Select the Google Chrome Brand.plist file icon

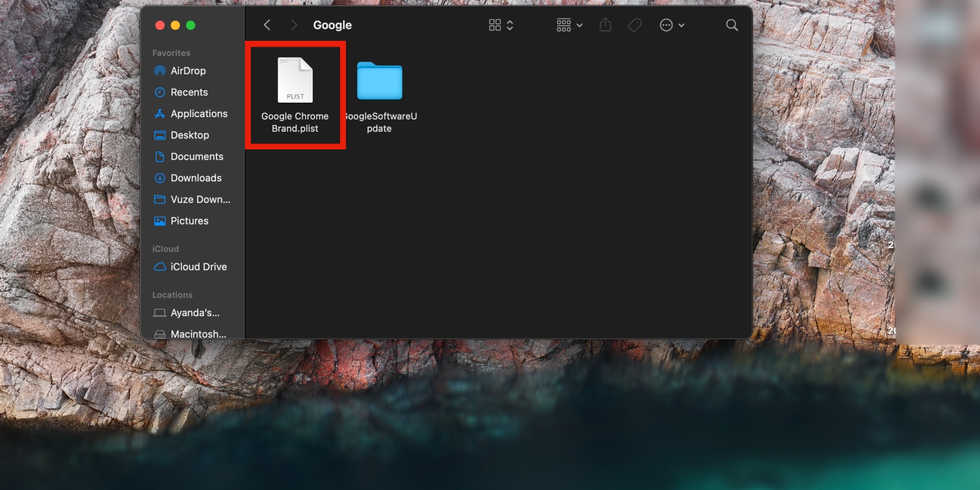point(295,80)
